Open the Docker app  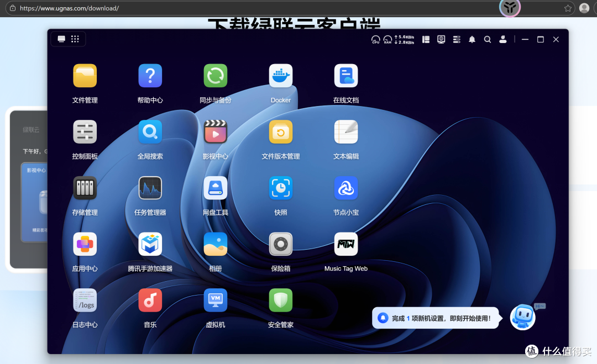tap(281, 76)
